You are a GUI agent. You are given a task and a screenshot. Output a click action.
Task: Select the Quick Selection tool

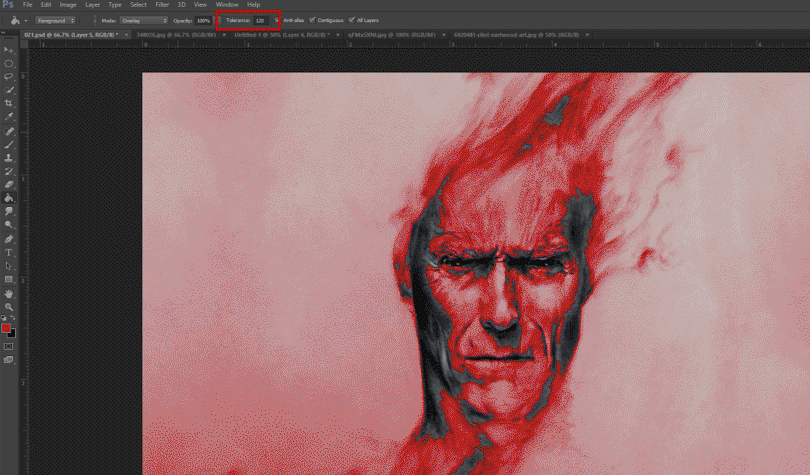9,90
